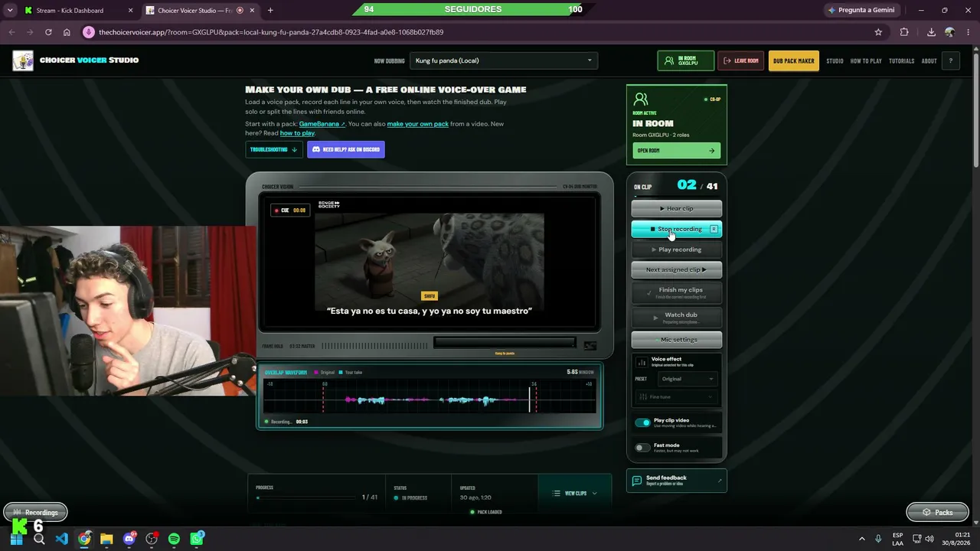Click the Chrome back arrow
Image resolution: width=980 pixels, height=551 pixels.
pyautogui.click(x=11, y=32)
